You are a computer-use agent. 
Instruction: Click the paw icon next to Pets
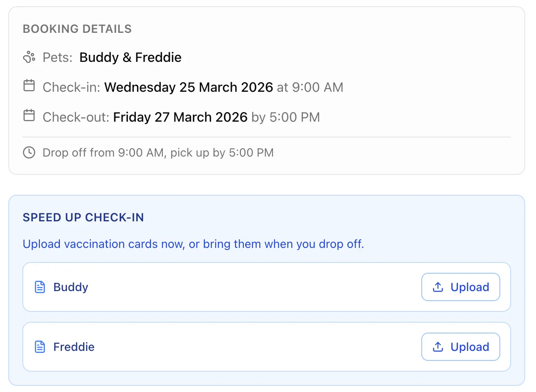(29, 57)
